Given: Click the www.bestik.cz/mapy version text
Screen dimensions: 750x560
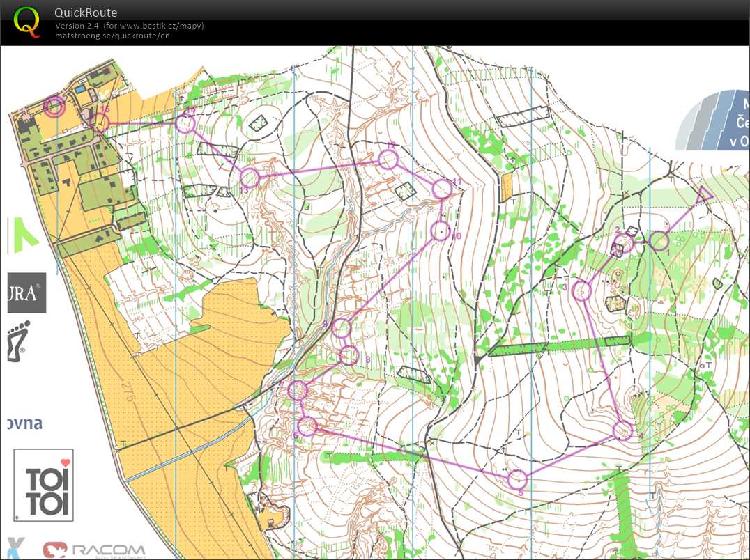Looking at the screenshot, I should (130, 26).
